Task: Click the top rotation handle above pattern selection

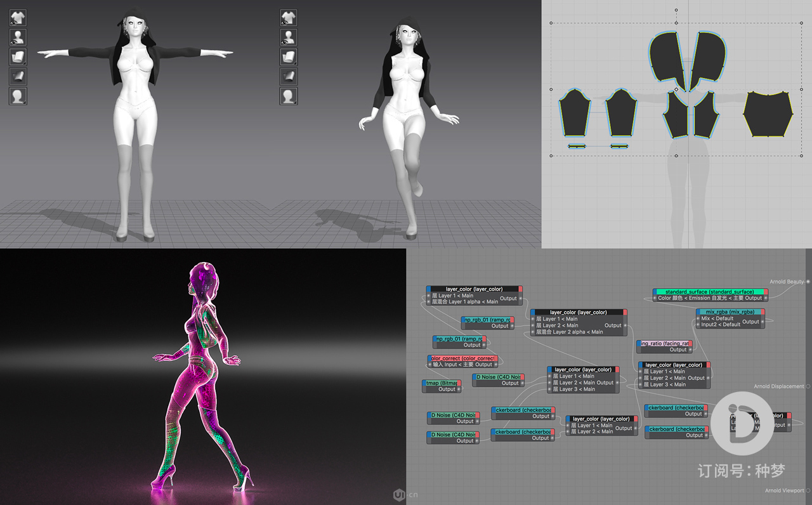Action: click(x=676, y=11)
